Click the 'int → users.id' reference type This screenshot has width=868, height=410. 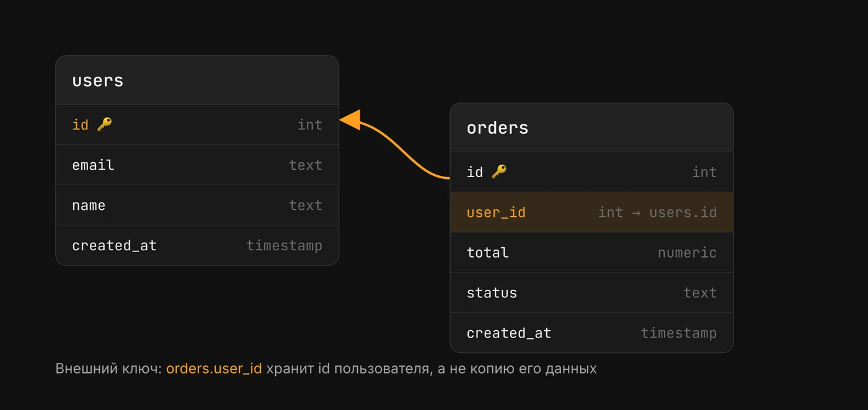pos(658,212)
